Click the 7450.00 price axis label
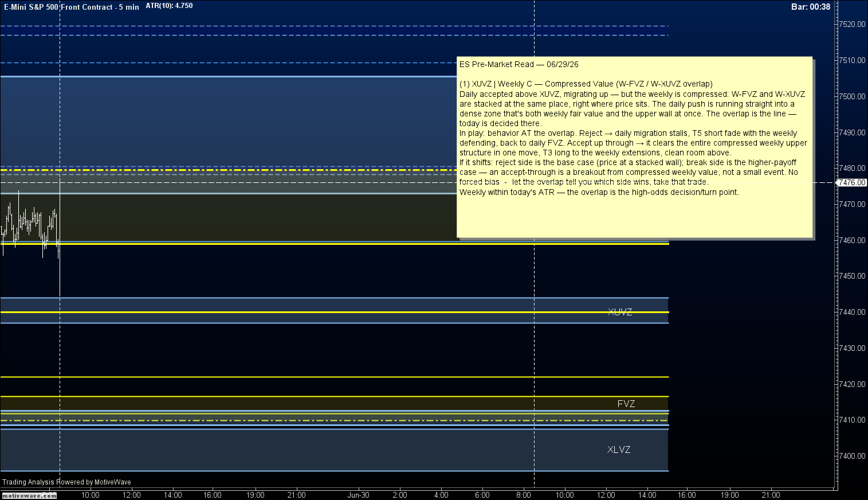This screenshot has height=500, width=868. coord(852,276)
